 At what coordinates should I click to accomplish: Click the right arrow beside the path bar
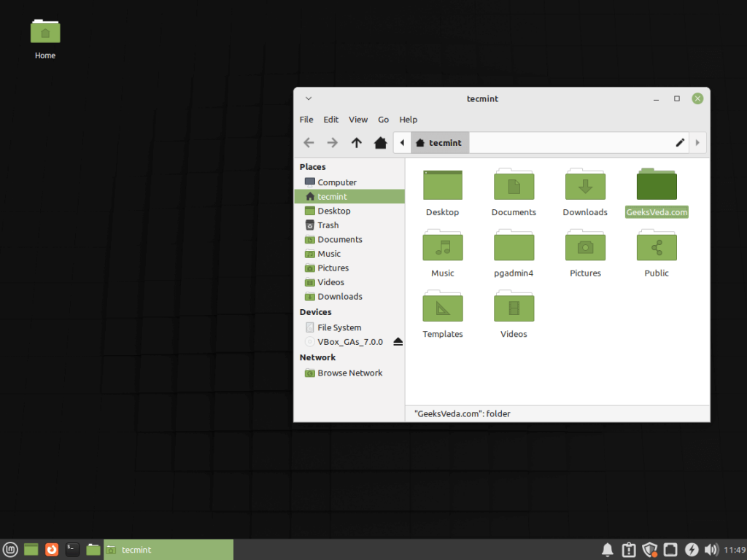click(697, 142)
